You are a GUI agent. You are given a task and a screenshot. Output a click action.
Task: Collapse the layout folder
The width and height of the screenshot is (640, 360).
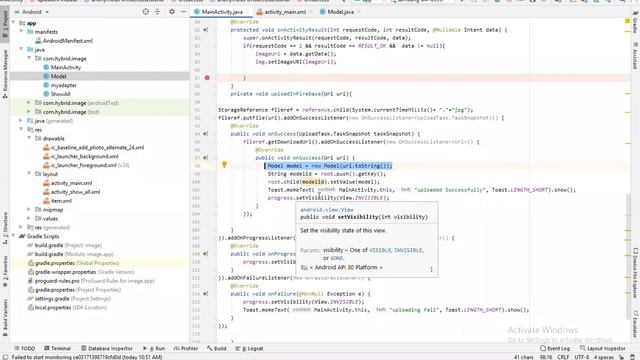[x=29, y=174]
